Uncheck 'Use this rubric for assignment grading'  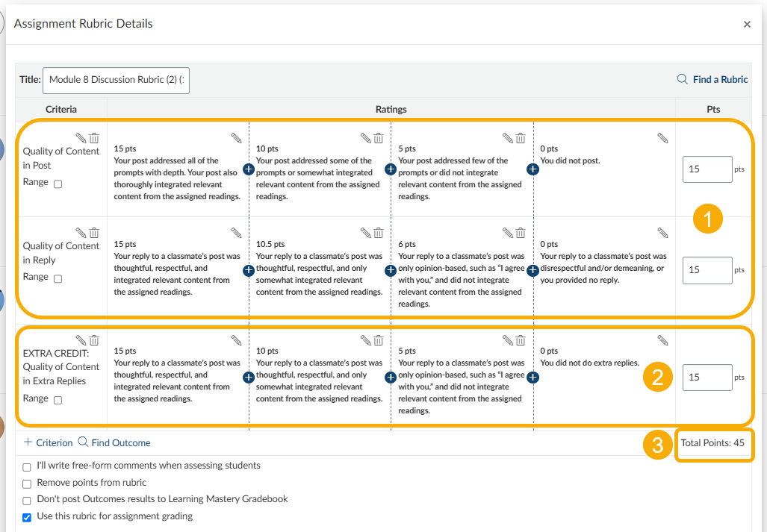[x=27, y=517]
